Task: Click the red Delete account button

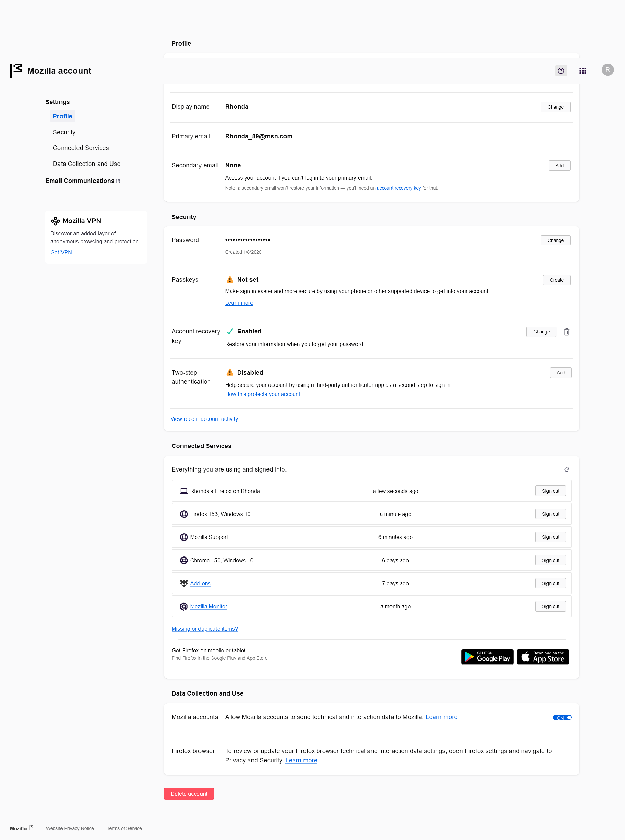Action: 189,794
